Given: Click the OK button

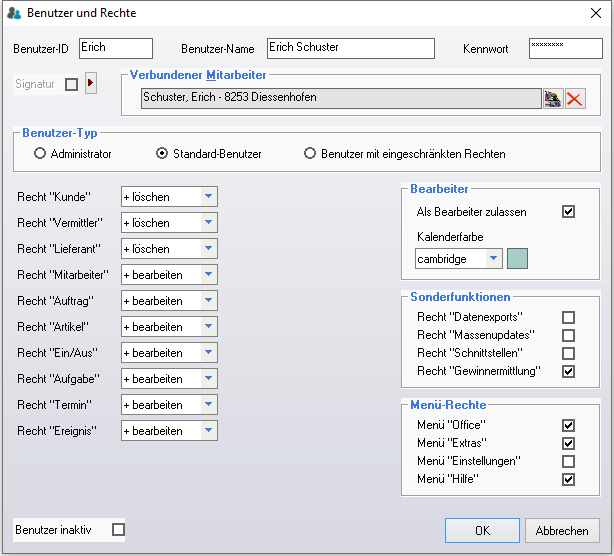Looking at the screenshot, I should pyautogui.click(x=482, y=530).
